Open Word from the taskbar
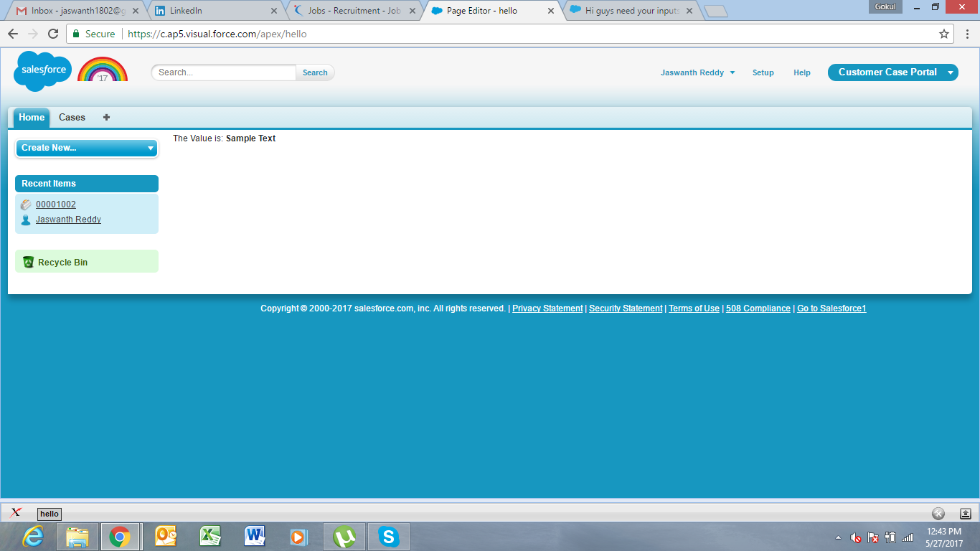The width and height of the screenshot is (980, 551). pyautogui.click(x=255, y=536)
